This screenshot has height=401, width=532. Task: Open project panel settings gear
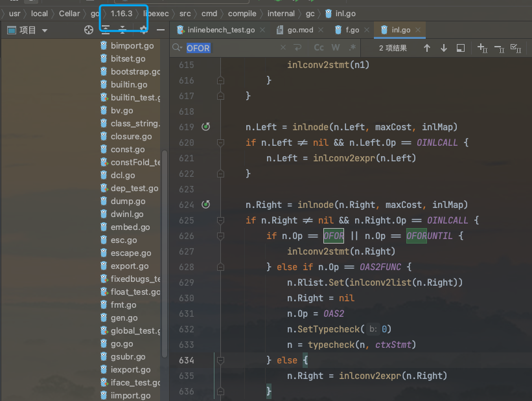tap(143, 30)
